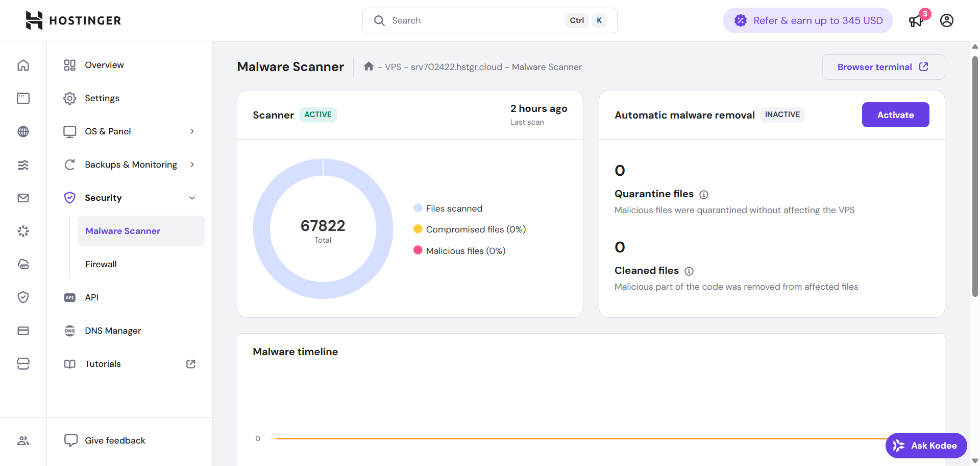This screenshot has width=980, height=466.
Task: Click the referral badge icon
Action: [740, 20]
